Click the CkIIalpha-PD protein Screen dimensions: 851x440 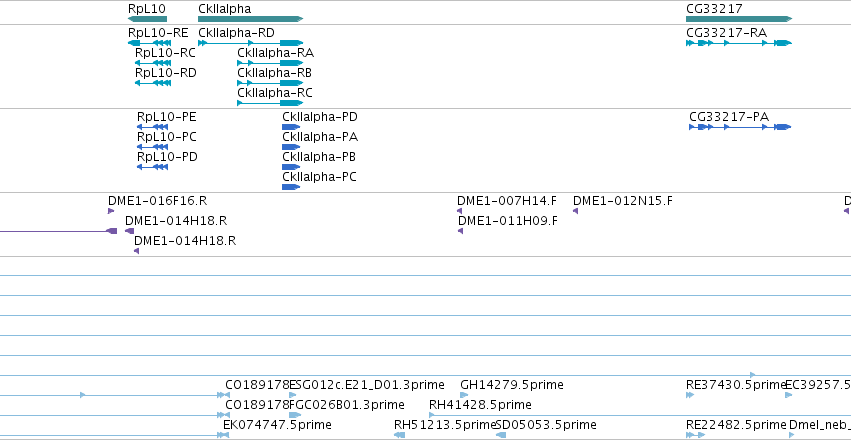291,127
